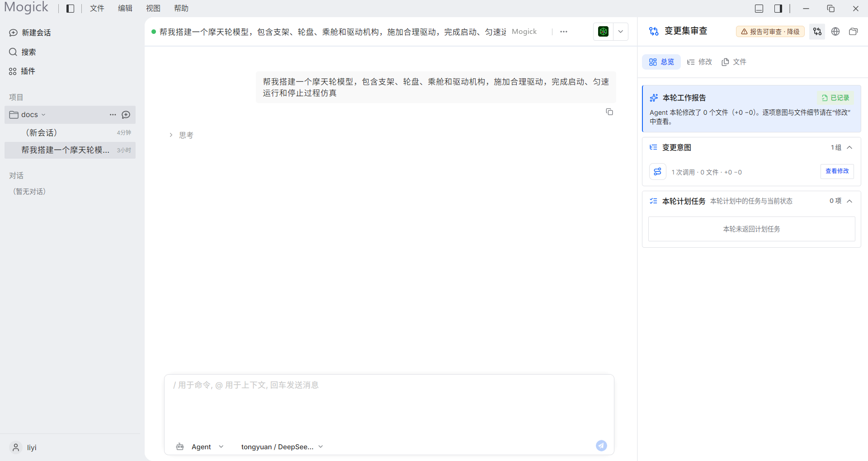This screenshot has height=461, width=868.
Task: Click the 查看修改 button
Action: (x=837, y=171)
